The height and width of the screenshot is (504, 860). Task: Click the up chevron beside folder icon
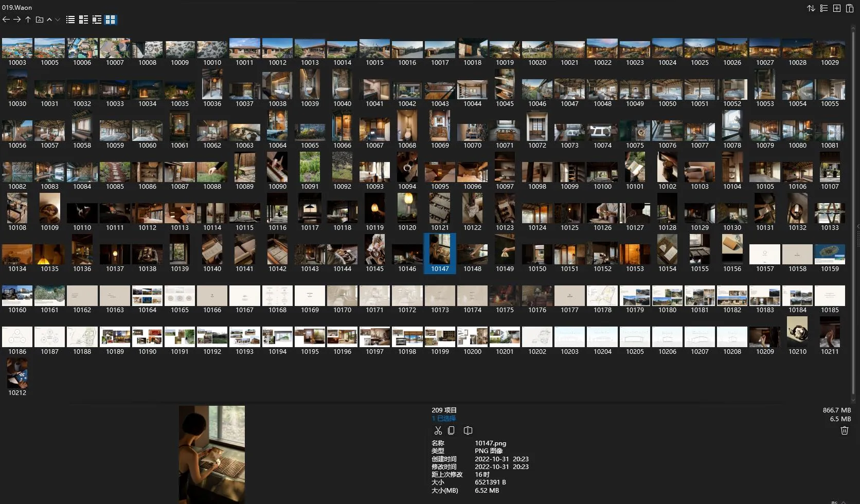point(49,20)
